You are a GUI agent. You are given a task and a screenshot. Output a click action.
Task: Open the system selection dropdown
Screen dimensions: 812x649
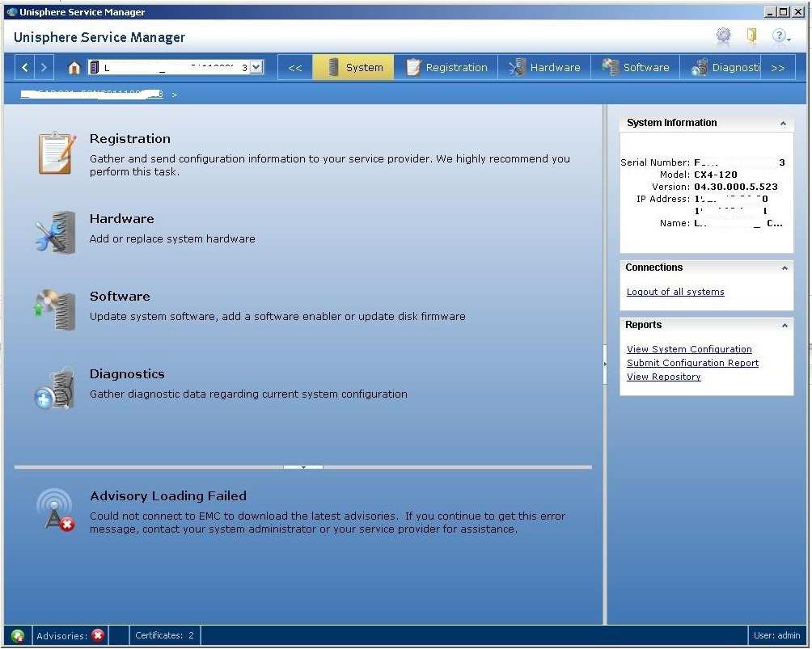click(256, 67)
